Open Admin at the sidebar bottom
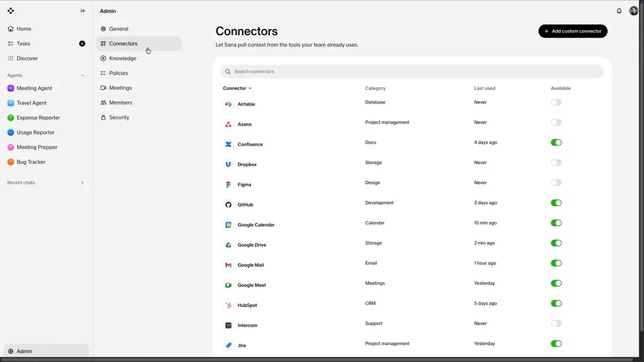This screenshot has height=362, width=644. pyautogui.click(x=46, y=351)
